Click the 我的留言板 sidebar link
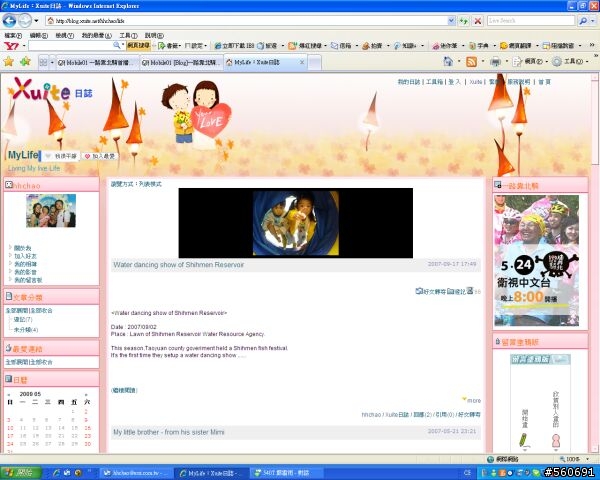Viewport: 600px width, 480px height. (28, 280)
